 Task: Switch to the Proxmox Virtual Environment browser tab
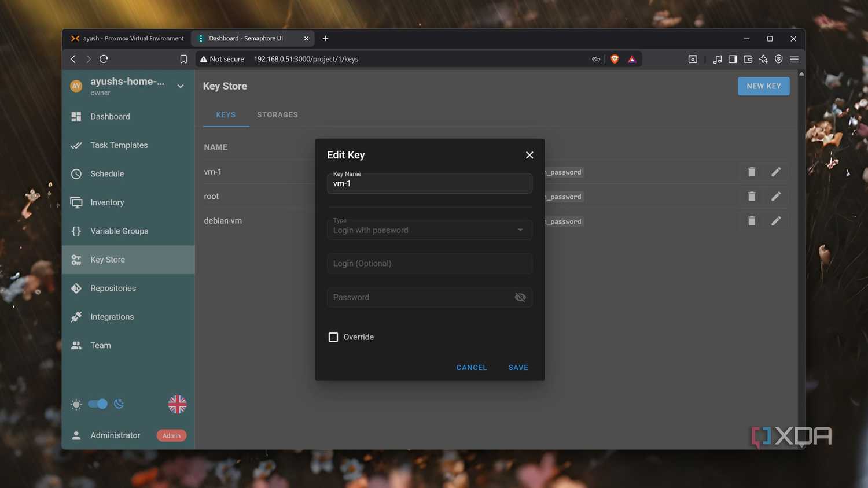click(x=127, y=39)
